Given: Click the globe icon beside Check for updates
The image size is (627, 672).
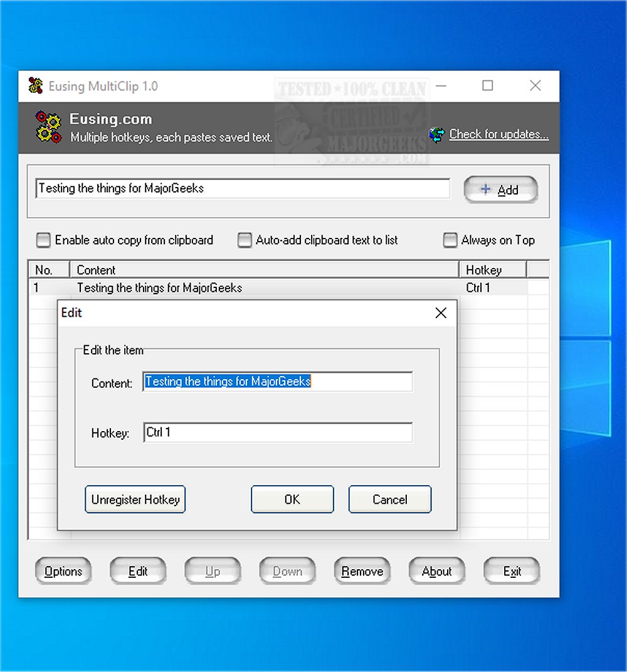Looking at the screenshot, I should click(436, 135).
